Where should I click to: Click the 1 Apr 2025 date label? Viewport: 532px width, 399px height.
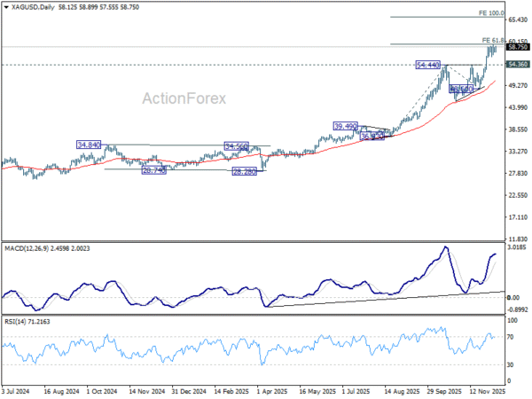point(272,391)
